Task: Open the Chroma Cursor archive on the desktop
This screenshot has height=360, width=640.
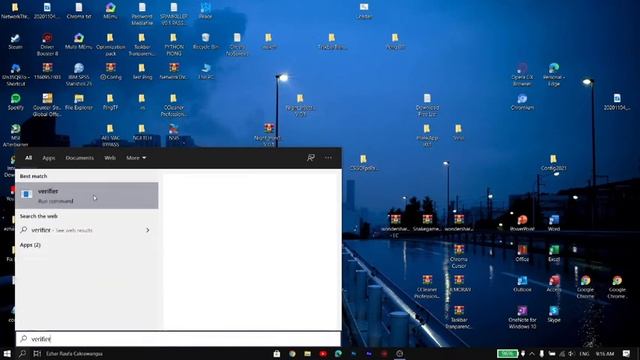Action: pyautogui.click(x=459, y=257)
